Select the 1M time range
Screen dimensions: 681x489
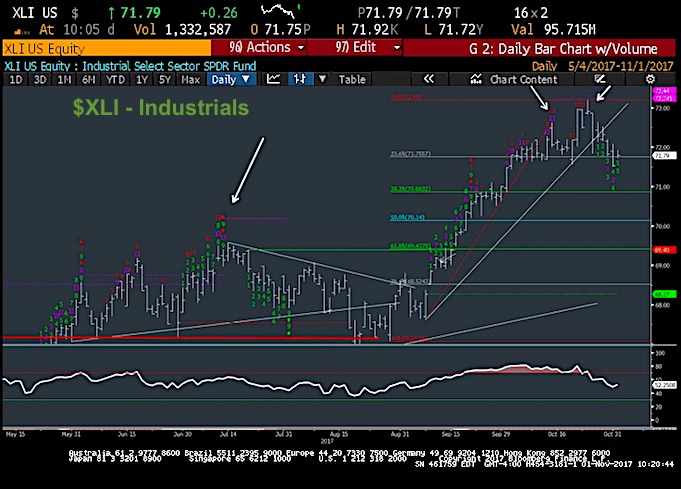(x=64, y=79)
